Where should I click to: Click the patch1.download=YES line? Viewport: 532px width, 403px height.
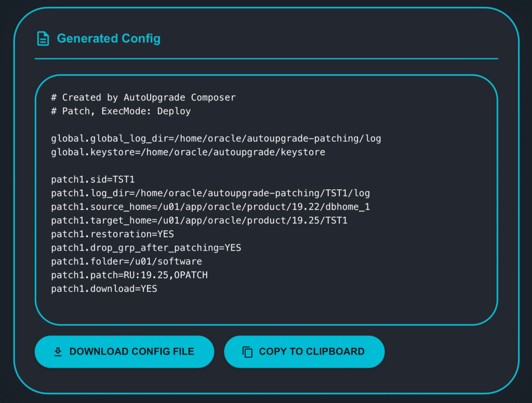pyautogui.click(x=104, y=289)
